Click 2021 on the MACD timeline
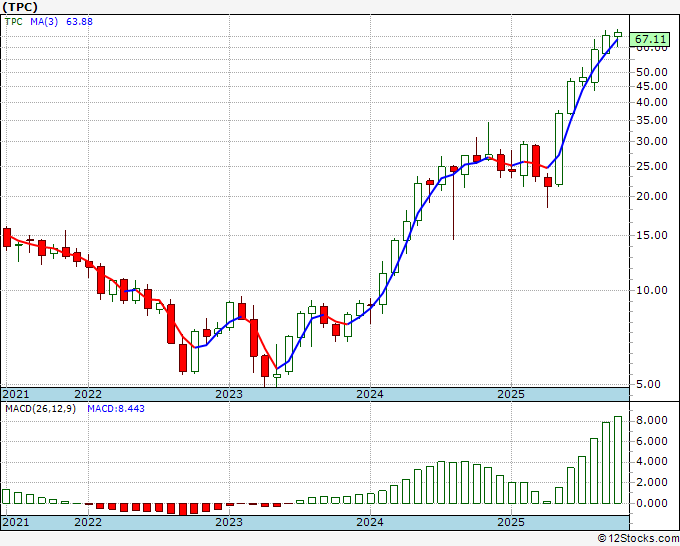 [x=16, y=522]
